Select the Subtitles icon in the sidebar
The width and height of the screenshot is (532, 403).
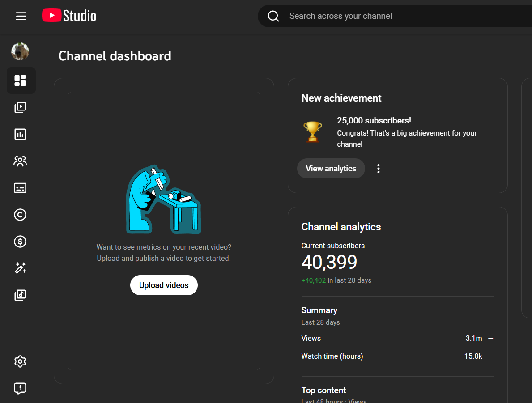coord(20,188)
